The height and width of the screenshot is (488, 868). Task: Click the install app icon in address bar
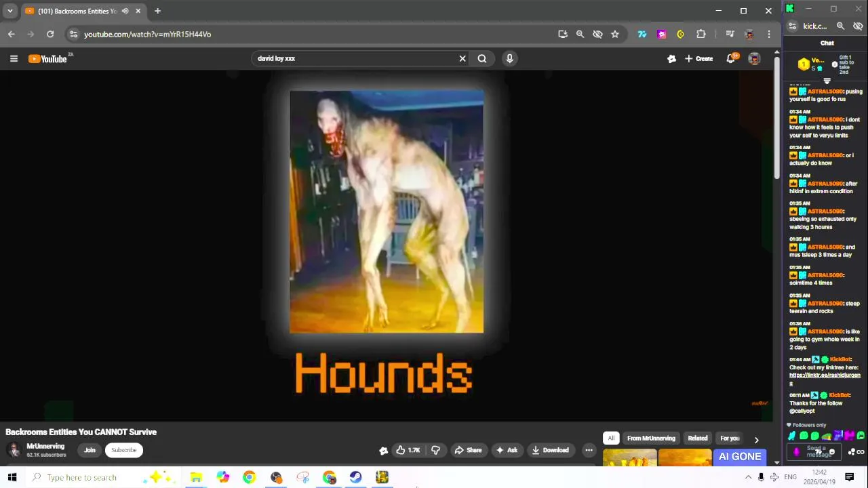(563, 34)
